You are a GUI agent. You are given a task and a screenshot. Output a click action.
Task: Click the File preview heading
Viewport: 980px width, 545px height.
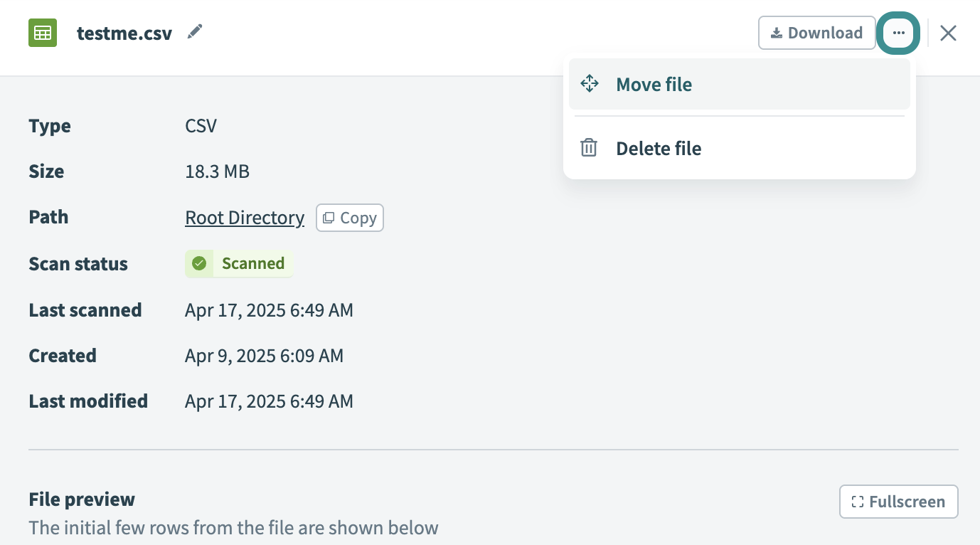(82, 499)
